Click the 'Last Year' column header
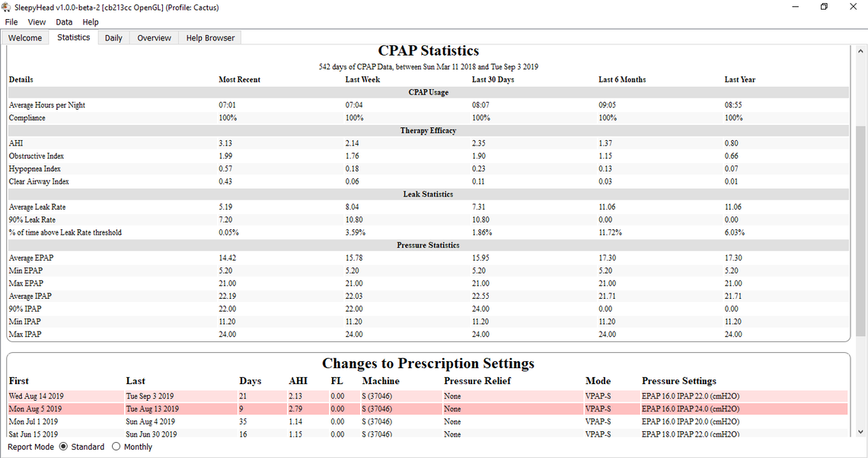 pos(739,80)
